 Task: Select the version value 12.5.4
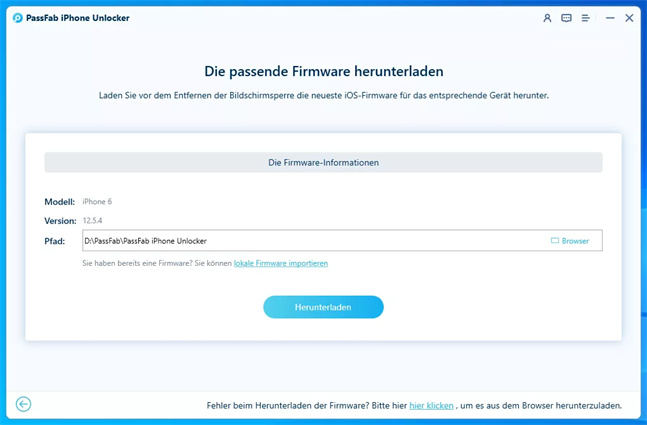(93, 221)
